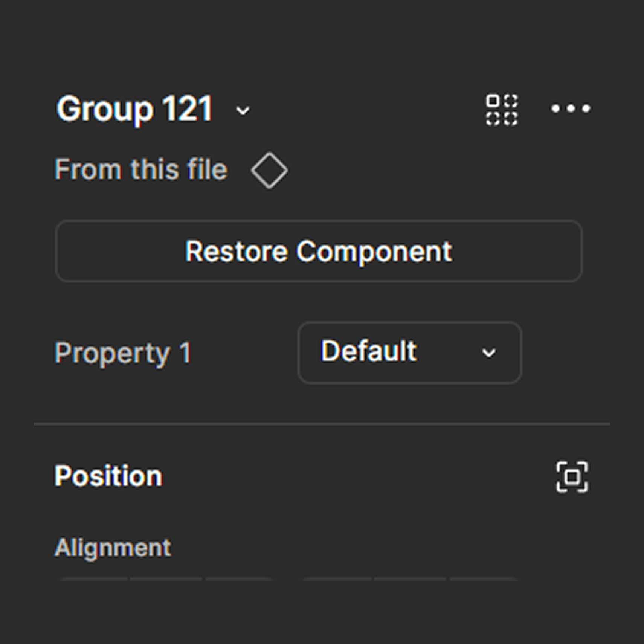Click the last vertical alignment button edge
644x644 pixels.
(484, 578)
